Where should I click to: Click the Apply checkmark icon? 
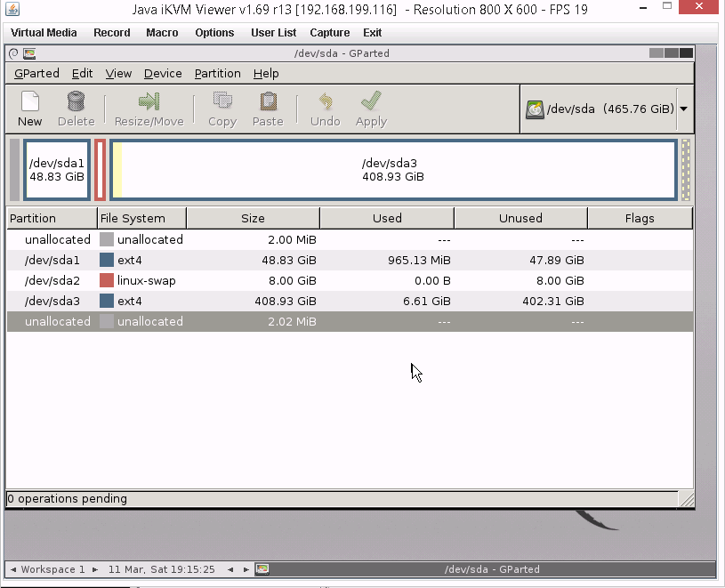click(371, 101)
